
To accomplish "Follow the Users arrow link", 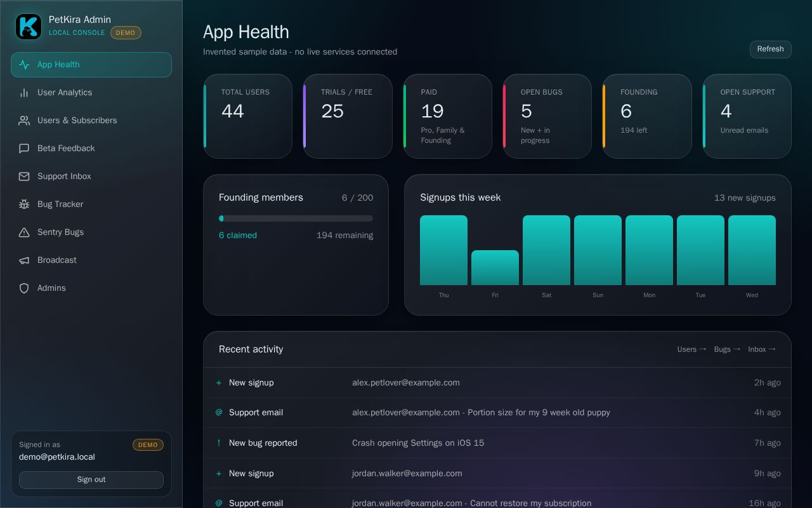I will (x=691, y=349).
